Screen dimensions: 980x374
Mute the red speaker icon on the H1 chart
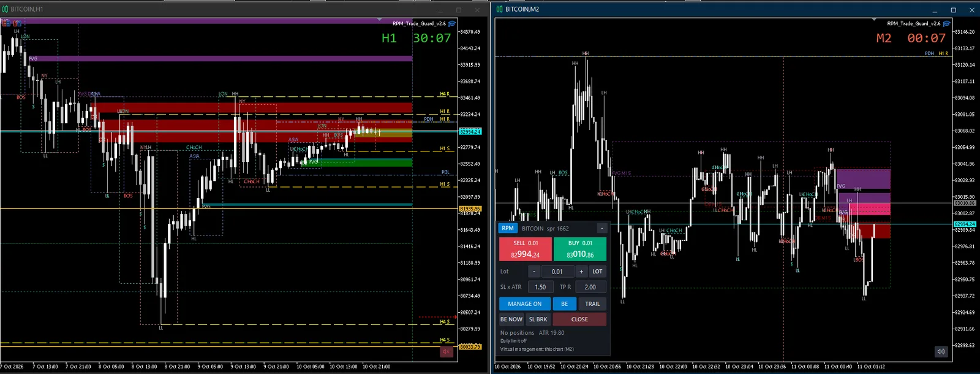447,351
